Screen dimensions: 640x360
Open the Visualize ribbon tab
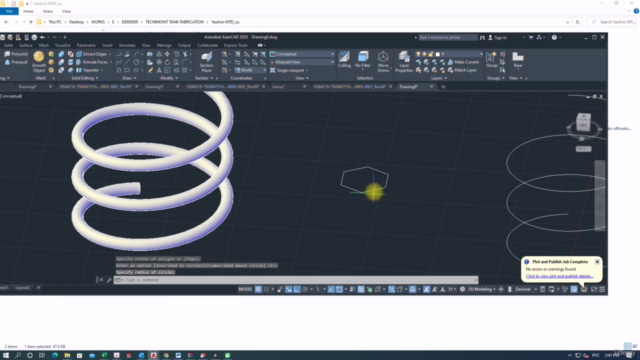click(62, 45)
